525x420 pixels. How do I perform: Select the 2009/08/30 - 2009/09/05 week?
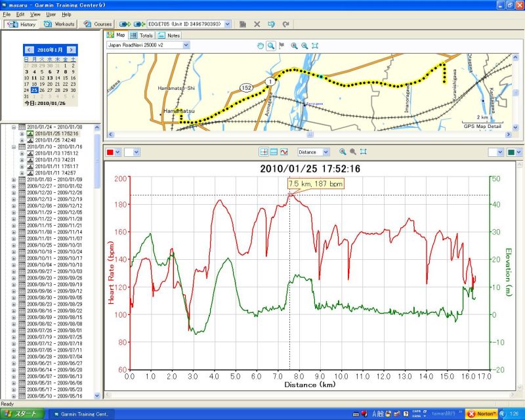pos(54,298)
